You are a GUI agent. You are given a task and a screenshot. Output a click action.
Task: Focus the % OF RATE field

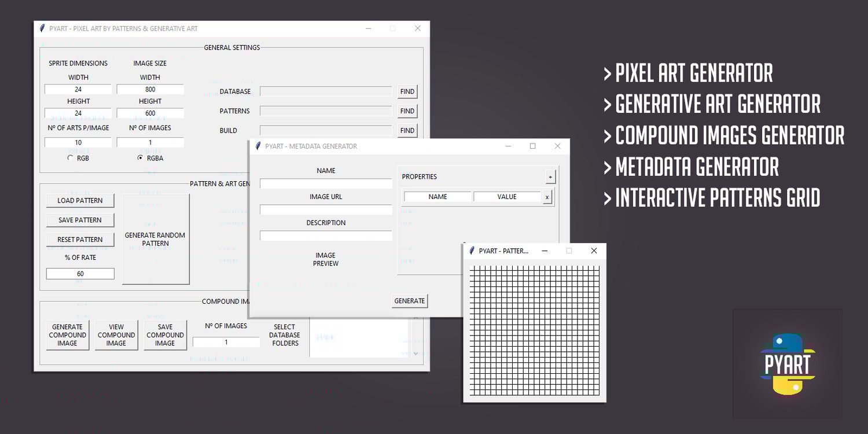click(80, 274)
